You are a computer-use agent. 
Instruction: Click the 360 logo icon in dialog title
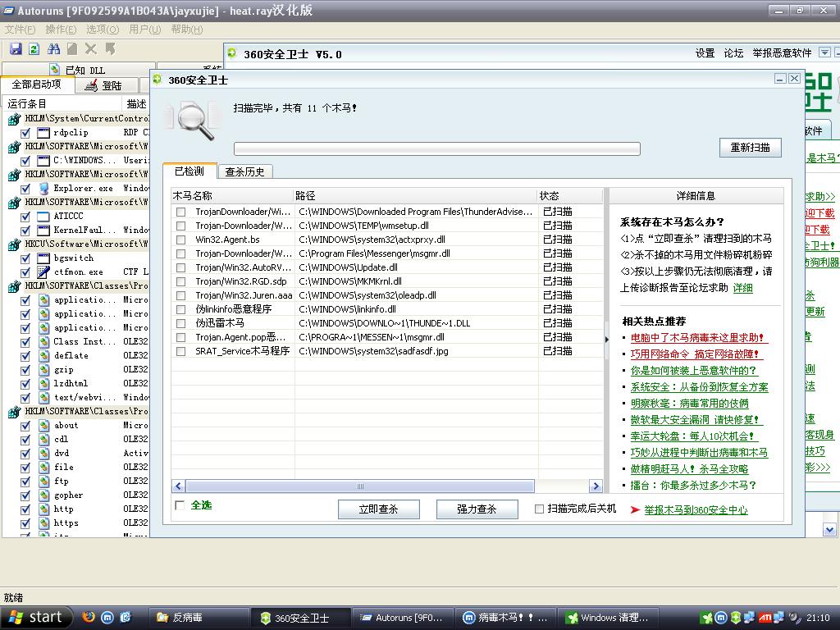pyautogui.click(x=157, y=80)
